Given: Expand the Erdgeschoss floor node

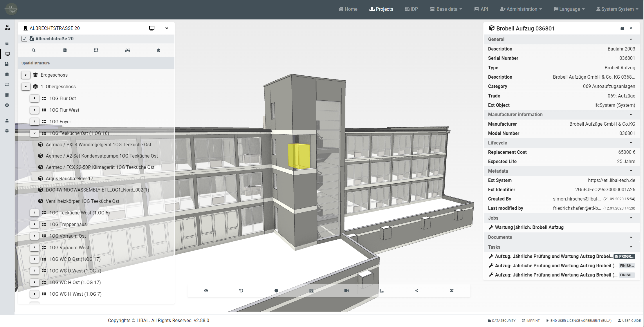Looking at the screenshot, I should [x=26, y=75].
